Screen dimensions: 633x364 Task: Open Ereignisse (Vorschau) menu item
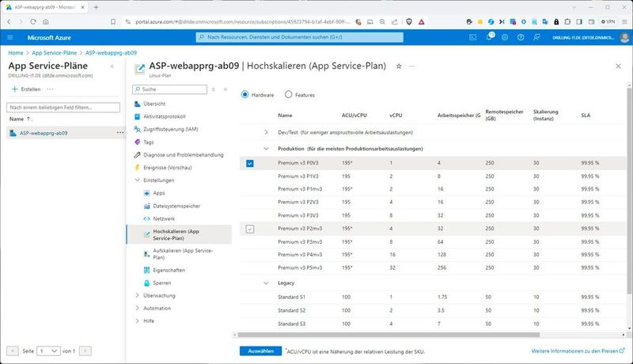pos(168,168)
